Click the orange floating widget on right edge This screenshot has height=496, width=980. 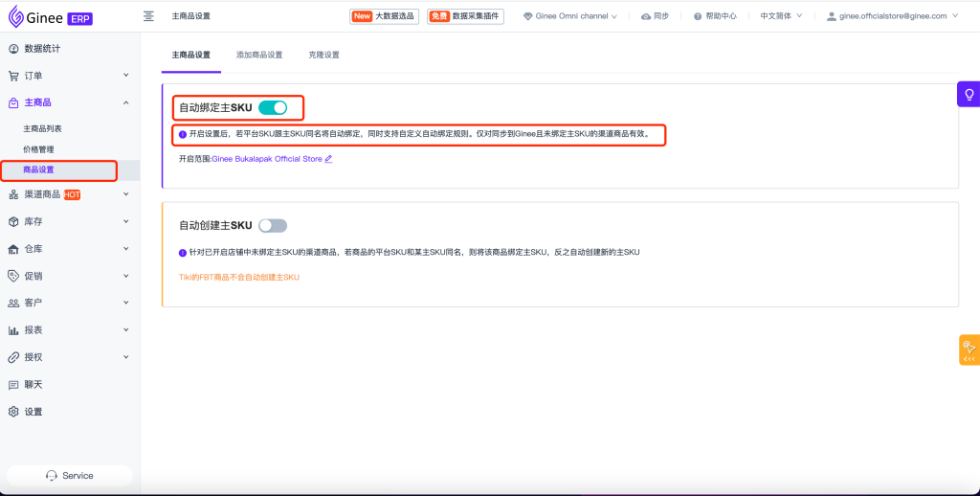point(969,349)
